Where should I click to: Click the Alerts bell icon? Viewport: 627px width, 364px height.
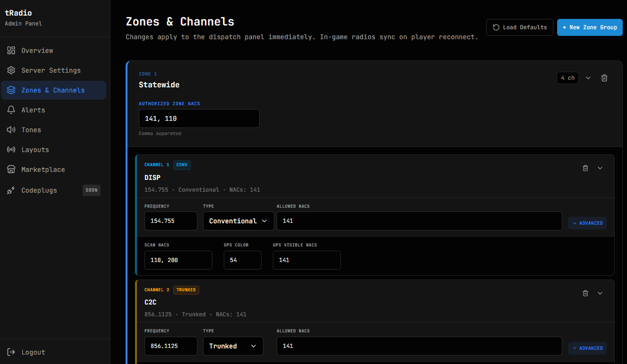pyautogui.click(x=11, y=110)
